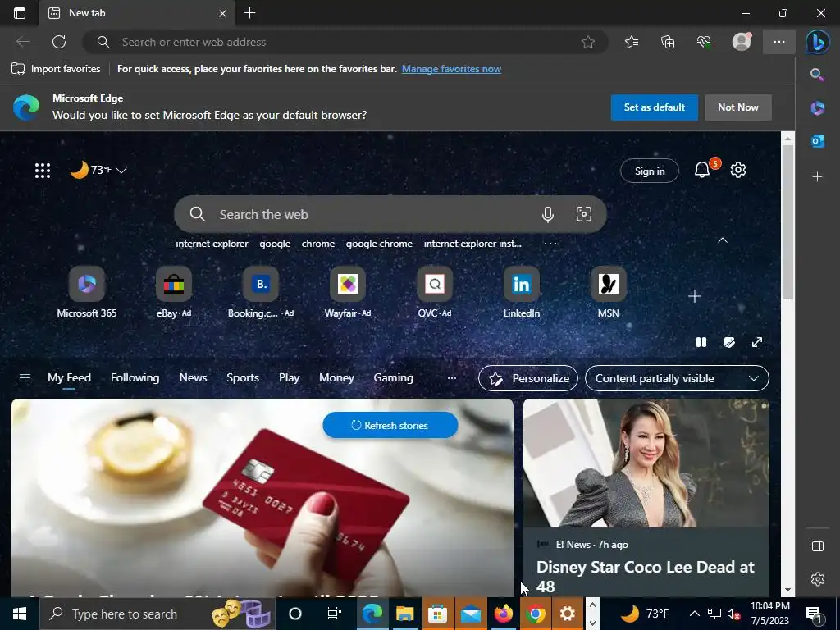Click the Sign in button
This screenshot has width=840, height=630.
[650, 171]
